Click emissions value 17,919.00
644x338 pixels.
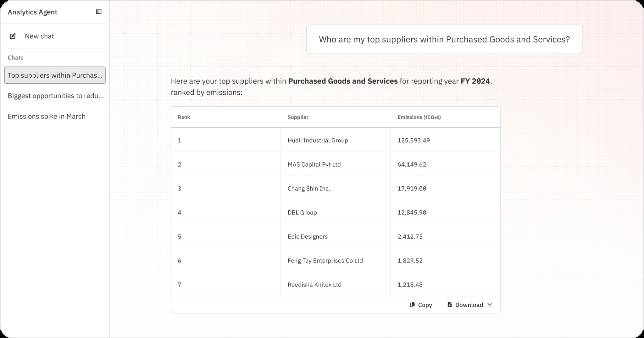tap(412, 188)
